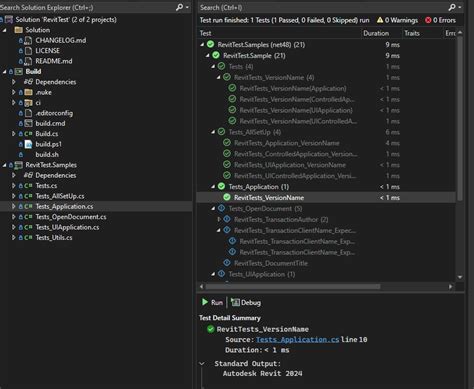Screen dimensions: 474x389
Task: Open the Test Explorer search options dropdown
Action: click(x=460, y=7)
